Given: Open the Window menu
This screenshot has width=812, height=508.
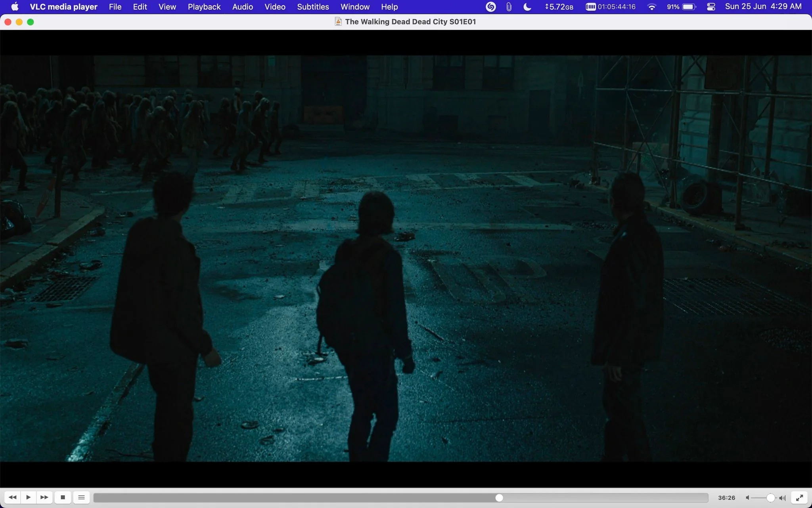Looking at the screenshot, I should [355, 7].
